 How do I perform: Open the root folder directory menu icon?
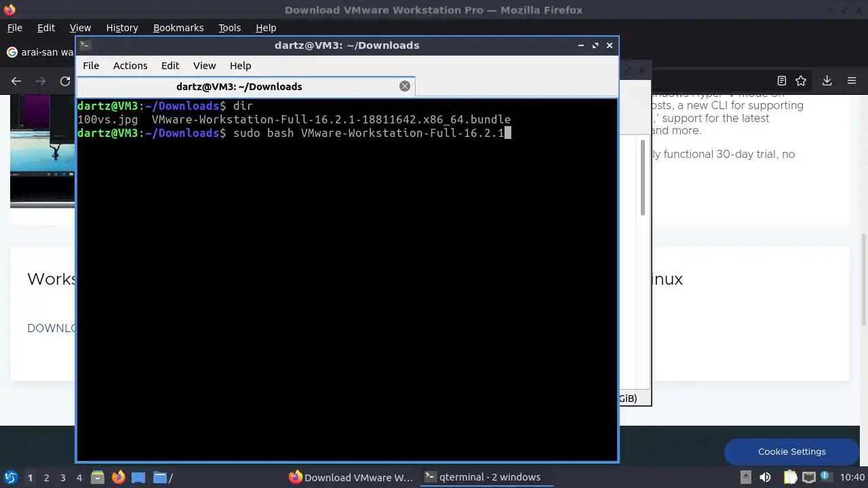pyautogui.click(x=162, y=477)
